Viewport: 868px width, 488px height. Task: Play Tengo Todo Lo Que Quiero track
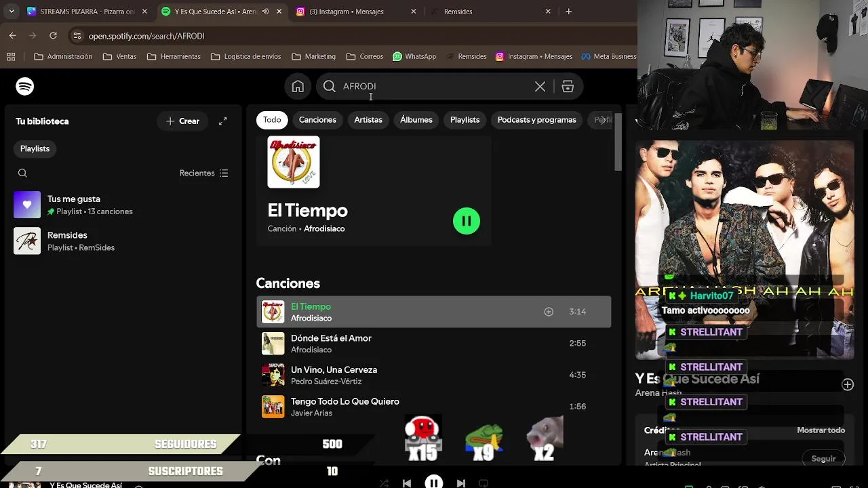[434, 407]
